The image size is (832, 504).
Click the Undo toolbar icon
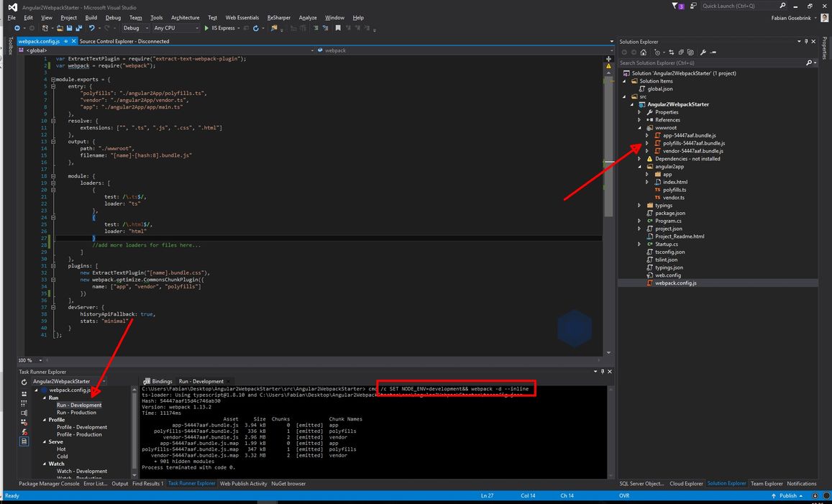pyautogui.click(x=92, y=28)
